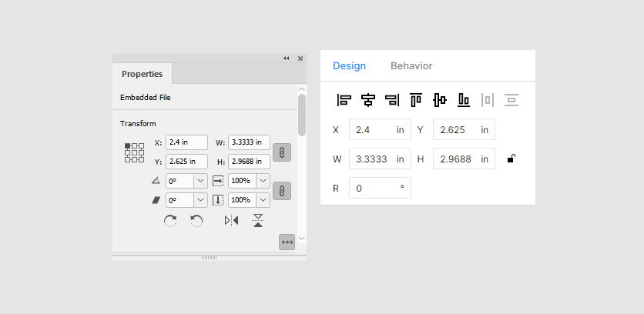Click the scrollbar down arrow in Properties
Image resolution: width=644 pixels, height=314 pixels.
(x=302, y=239)
